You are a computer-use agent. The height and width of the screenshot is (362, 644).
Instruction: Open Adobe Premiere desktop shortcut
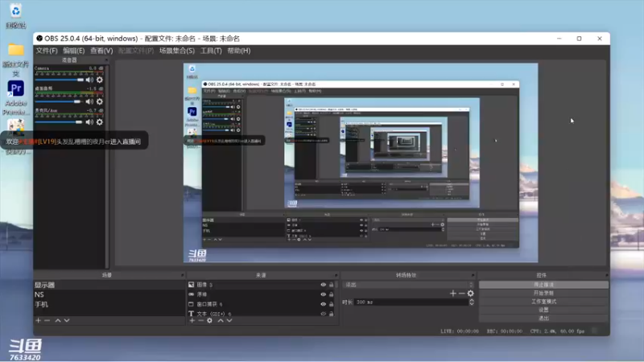click(x=15, y=97)
